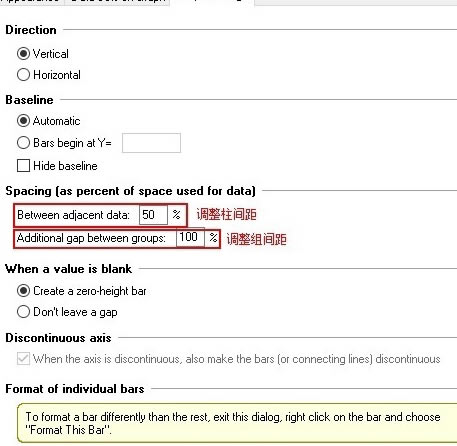Click the 'Between adjacent data:' label
457x446 pixels.
click(x=73, y=215)
